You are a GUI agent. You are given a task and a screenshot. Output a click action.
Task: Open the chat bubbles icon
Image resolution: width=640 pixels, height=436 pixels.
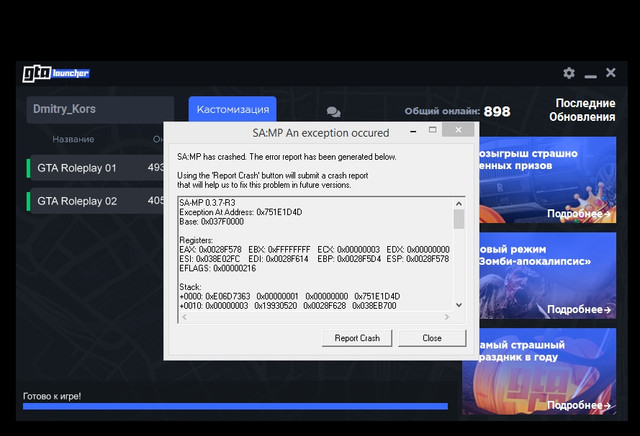333,112
